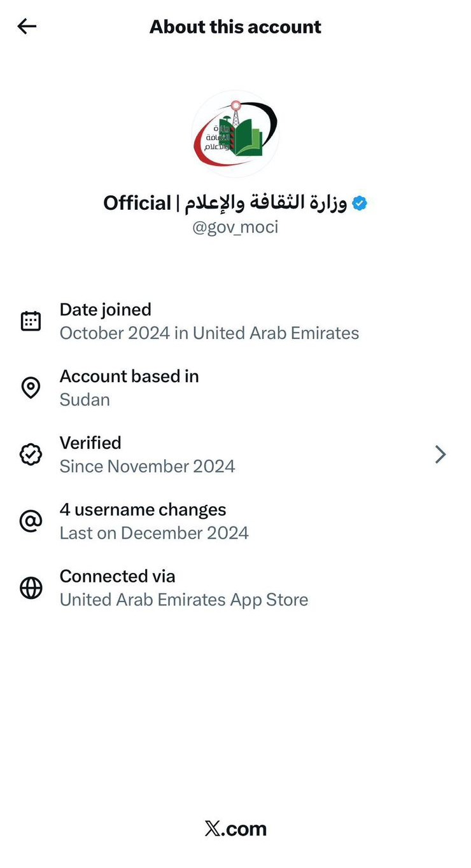Tap the X logo at the bottom
The height and width of the screenshot is (868, 471).
click(x=213, y=829)
